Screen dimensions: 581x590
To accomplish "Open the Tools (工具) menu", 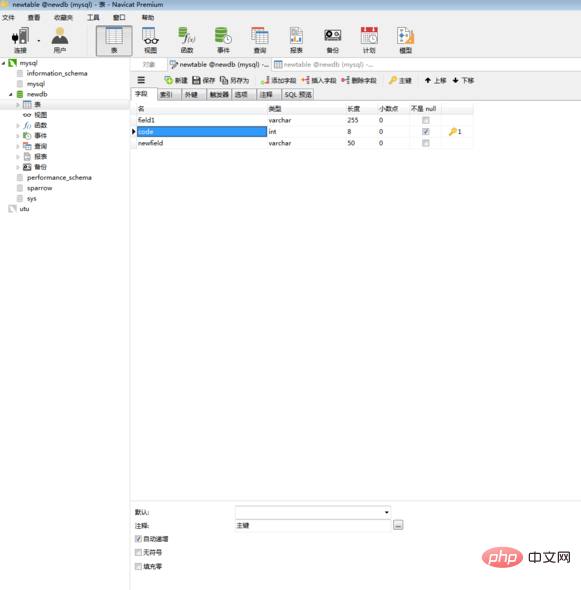I will pos(93,17).
